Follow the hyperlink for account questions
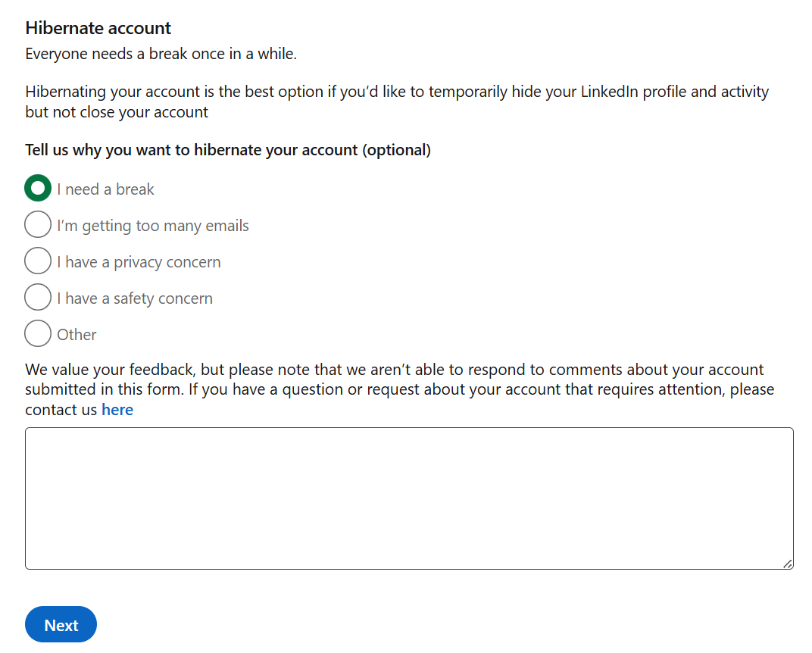The image size is (812, 653). [117, 409]
